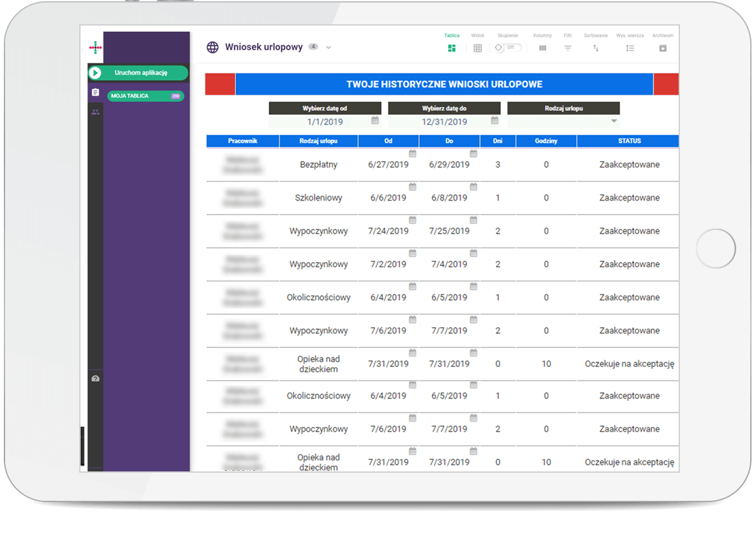Open the MOJA TABLICA item
Screen dimensions: 756x550
145,96
